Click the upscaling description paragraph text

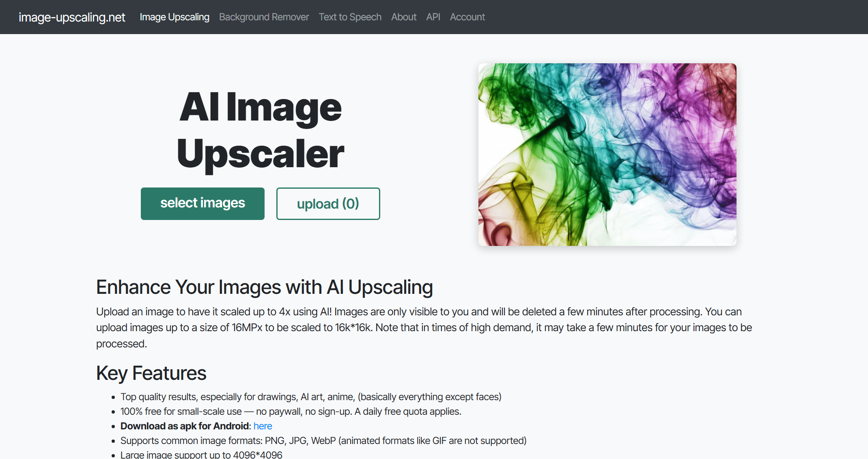point(424,328)
